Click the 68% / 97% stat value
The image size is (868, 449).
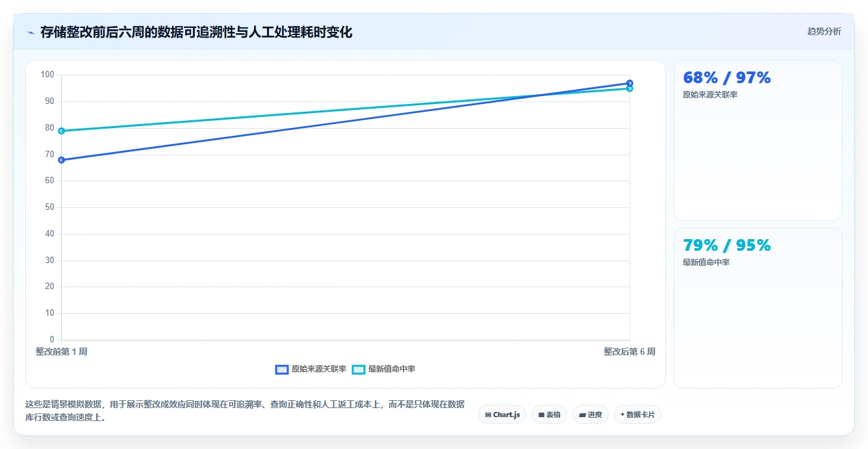(x=727, y=78)
